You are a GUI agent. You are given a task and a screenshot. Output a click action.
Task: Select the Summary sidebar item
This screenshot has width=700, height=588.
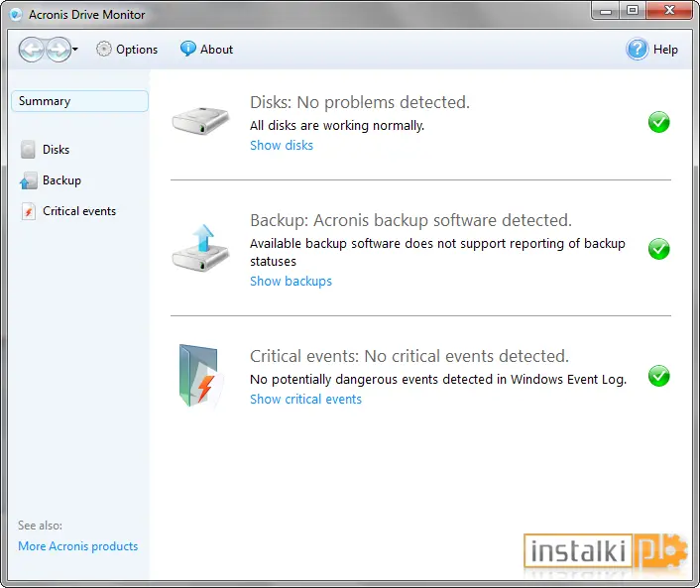(x=79, y=101)
